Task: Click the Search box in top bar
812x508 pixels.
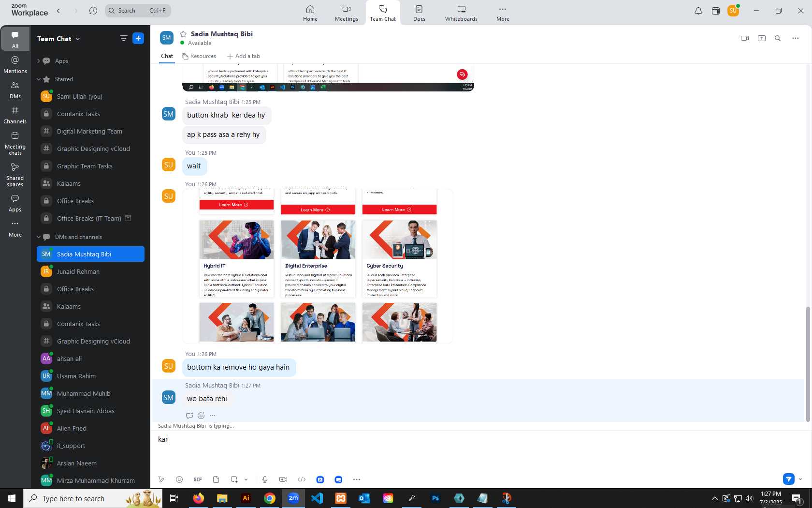Action: click(x=138, y=11)
